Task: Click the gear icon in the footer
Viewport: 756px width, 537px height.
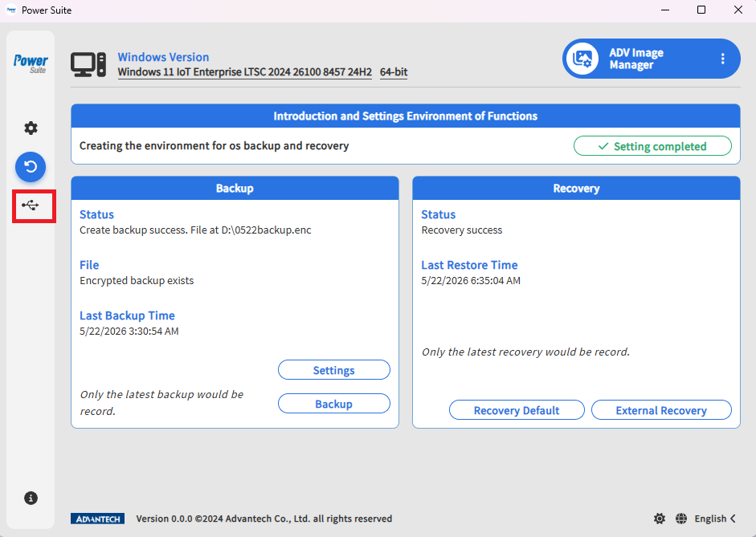Action: [659, 519]
